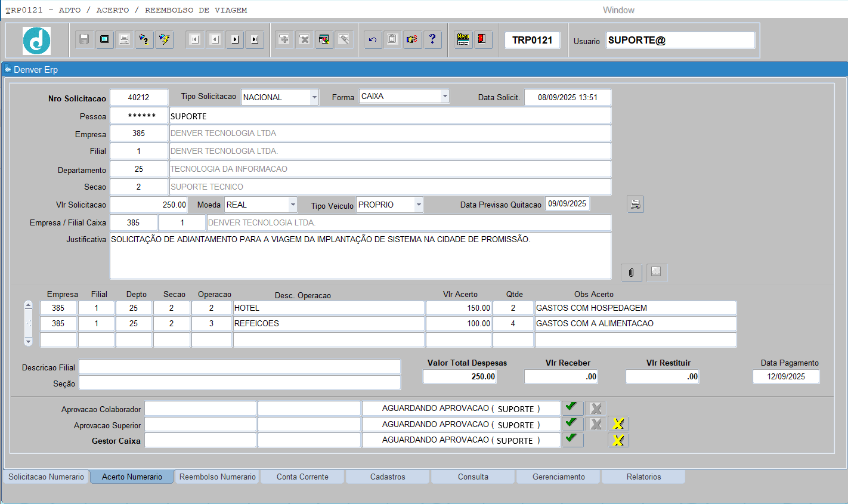This screenshot has width=848, height=504.
Task: Approve Aprovacao Colaborador with green check
Action: [572, 408]
